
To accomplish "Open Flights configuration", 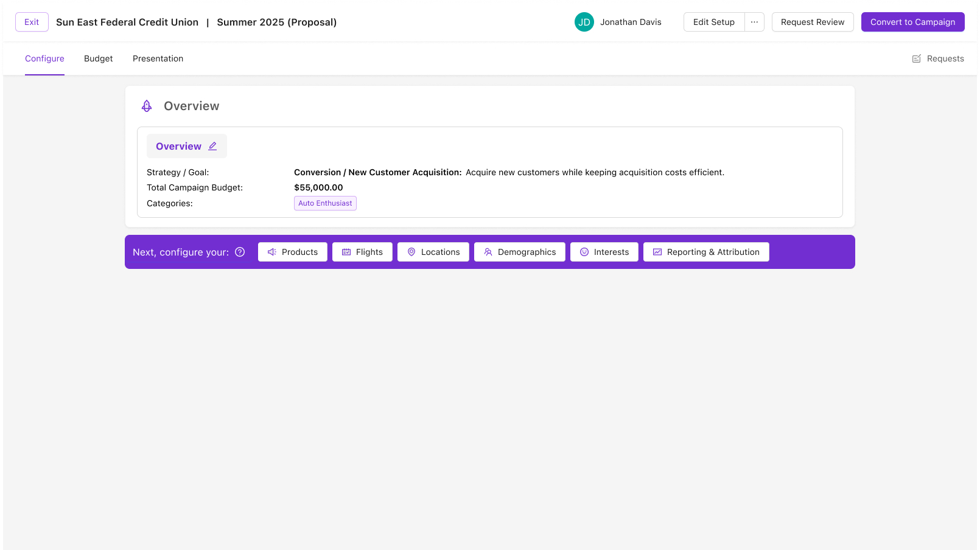I will (362, 252).
